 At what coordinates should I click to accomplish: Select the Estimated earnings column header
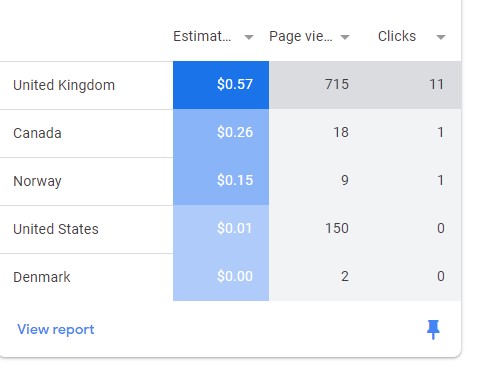pyautogui.click(x=202, y=36)
